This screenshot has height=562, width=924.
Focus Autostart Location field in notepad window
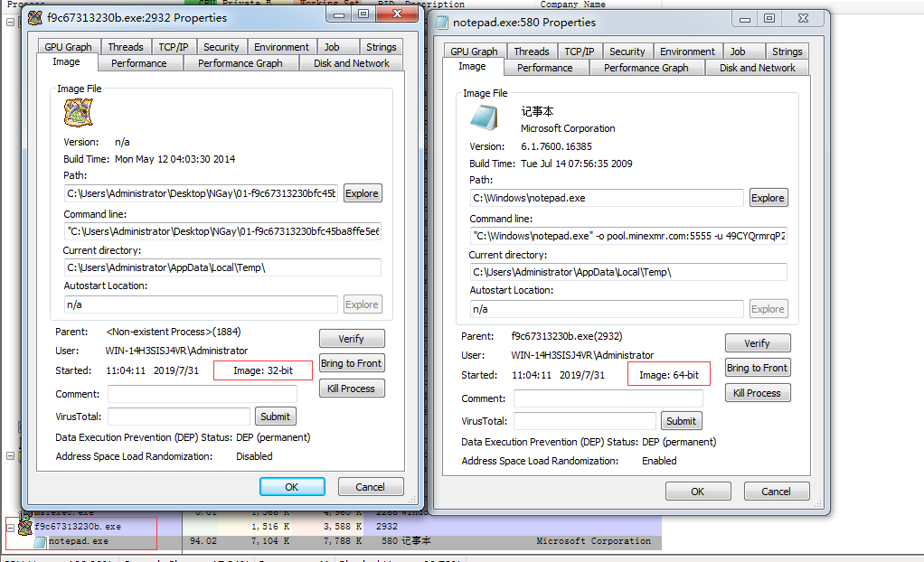(607, 309)
